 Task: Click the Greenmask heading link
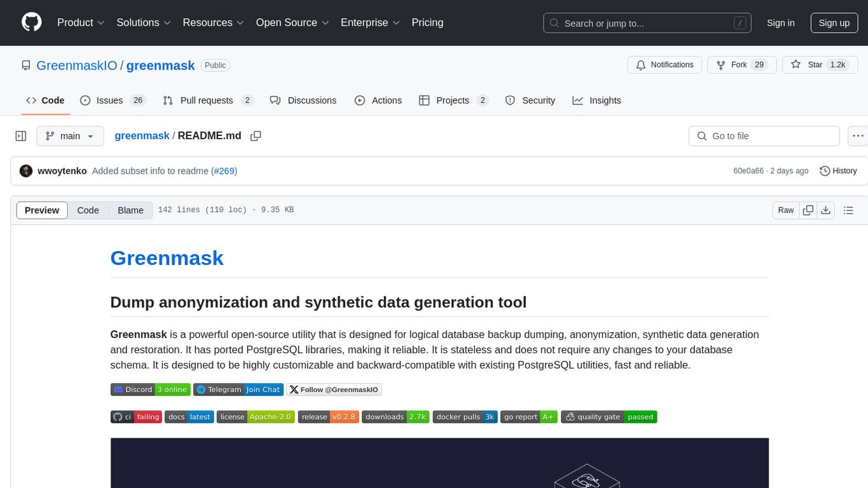click(x=167, y=258)
